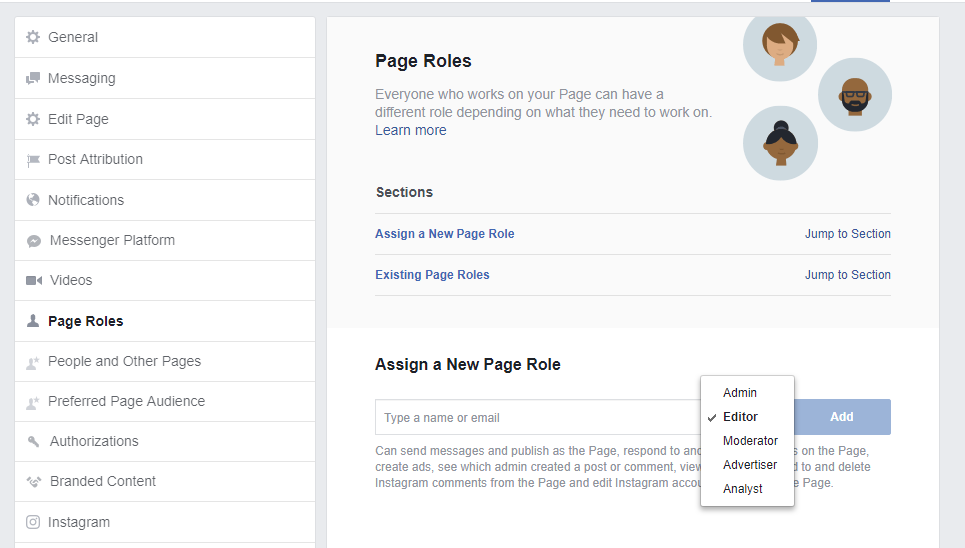This screenshot has height=548, width=965.
Task: Click the Authorizations wrench icon
Action: 33,442
